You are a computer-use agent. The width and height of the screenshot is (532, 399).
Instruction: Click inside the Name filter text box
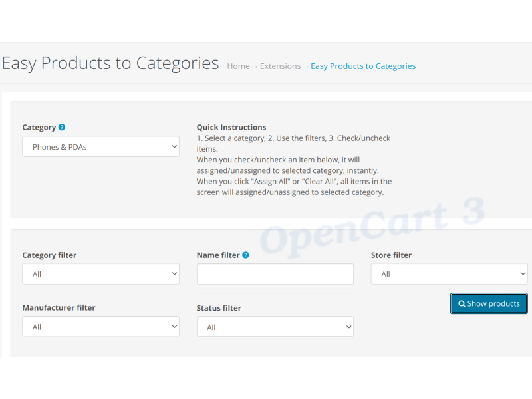[275, 274]
